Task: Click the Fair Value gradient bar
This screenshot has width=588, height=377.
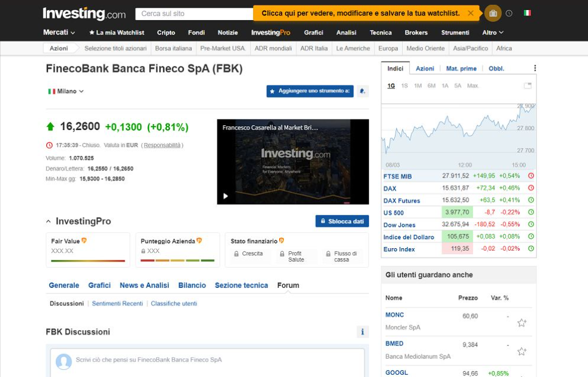Action: point(88,261)
